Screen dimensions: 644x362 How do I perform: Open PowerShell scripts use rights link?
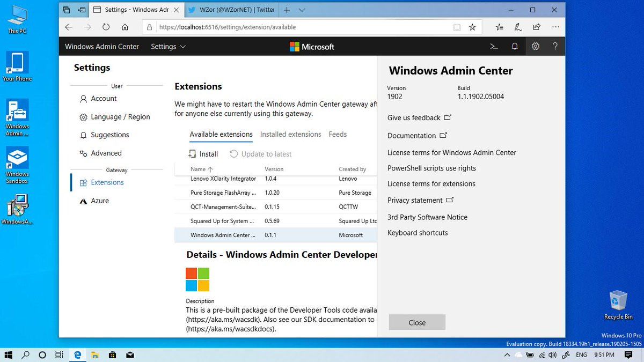coord(431,168)
